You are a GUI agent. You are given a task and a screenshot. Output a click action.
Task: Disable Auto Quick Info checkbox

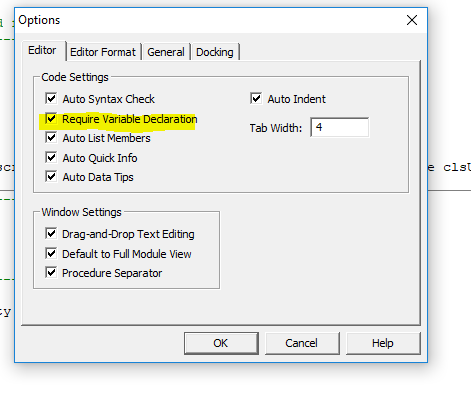point(51,158)
